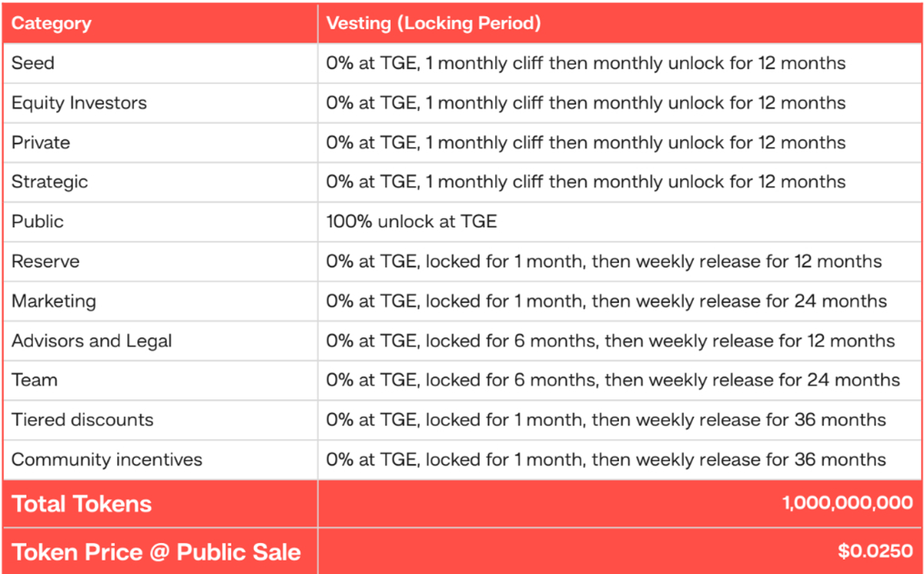Select the Tiered discounts cell
The image size is (924, 574).
click(82, 420)
